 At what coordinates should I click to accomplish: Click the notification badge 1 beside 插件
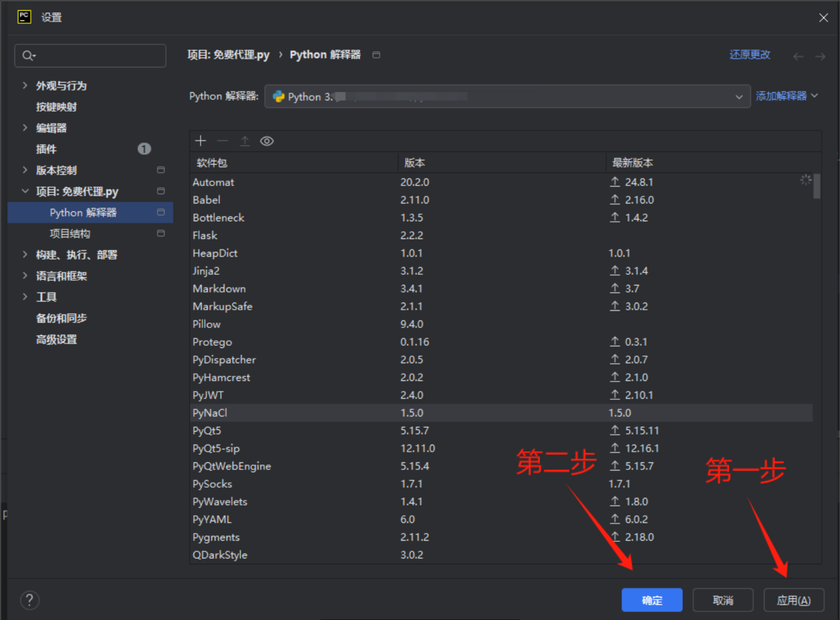coord(144,149)
